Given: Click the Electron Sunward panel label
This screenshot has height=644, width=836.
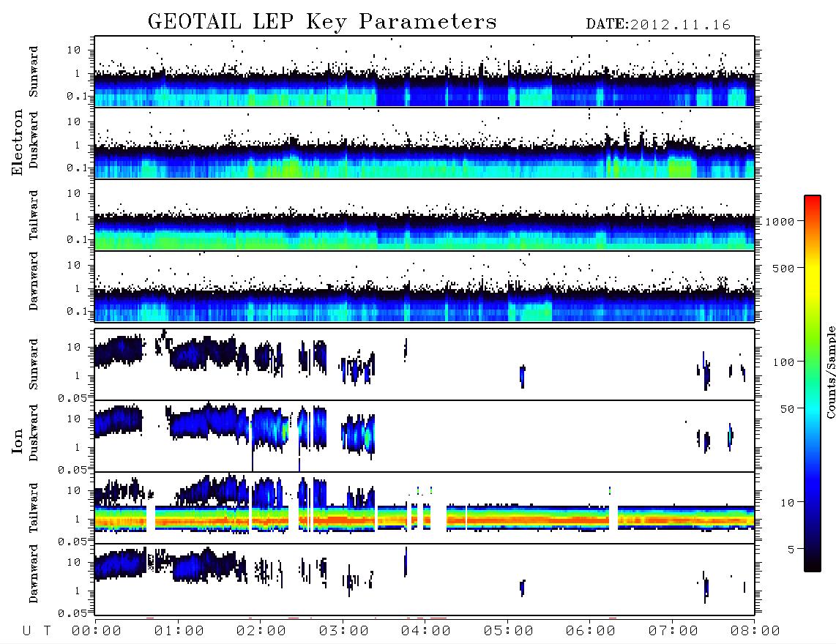Looking at the screenshot, I should pos(34,72).
